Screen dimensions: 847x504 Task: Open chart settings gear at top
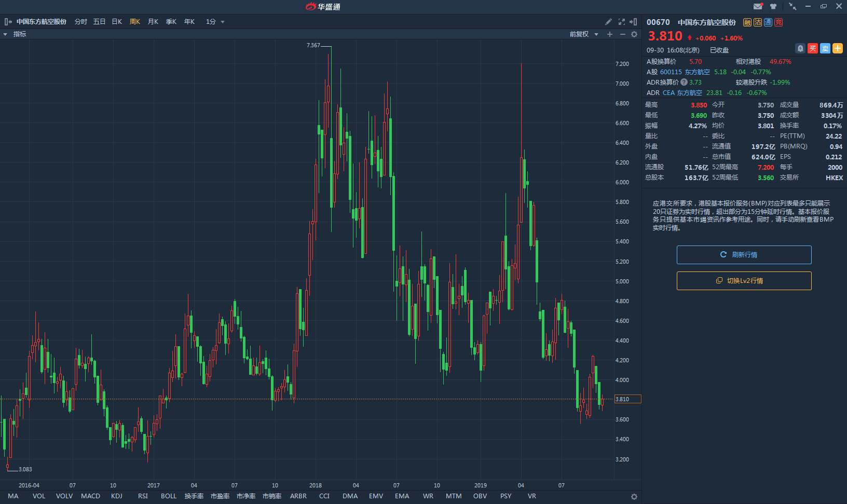(634, 34)
